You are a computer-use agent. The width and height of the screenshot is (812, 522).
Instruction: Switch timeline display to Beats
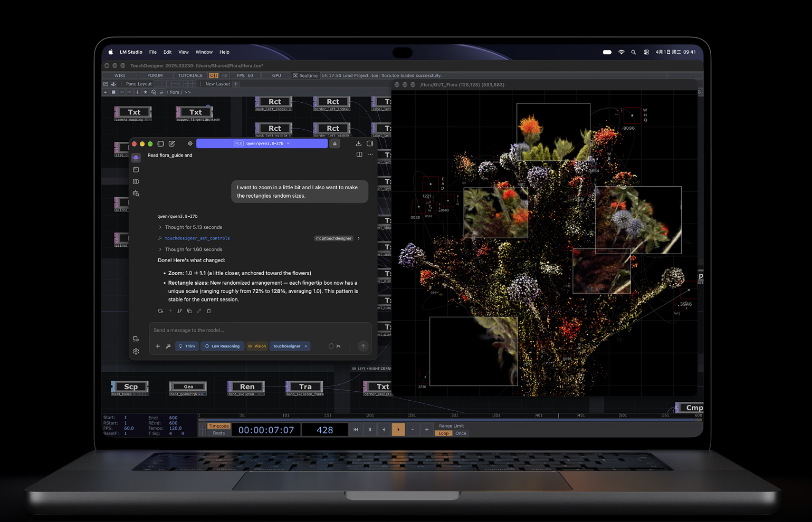pyautogui.click(x=218, y=433)
